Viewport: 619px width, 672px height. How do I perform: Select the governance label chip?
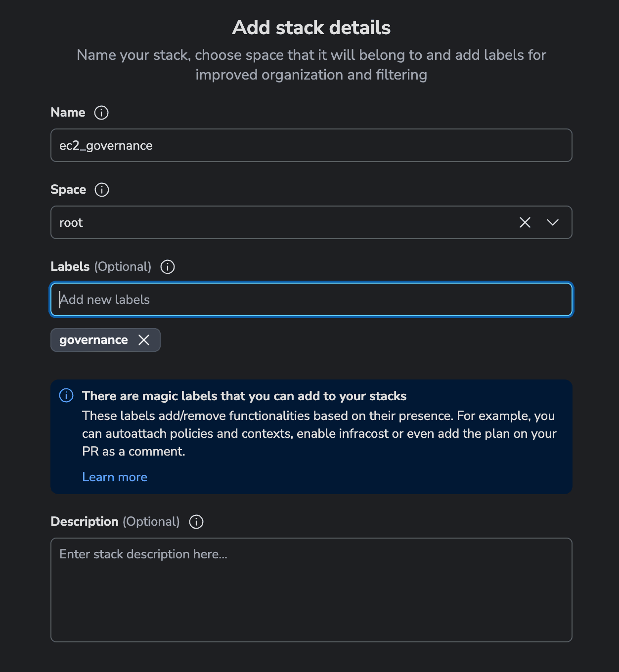(93, 340)
